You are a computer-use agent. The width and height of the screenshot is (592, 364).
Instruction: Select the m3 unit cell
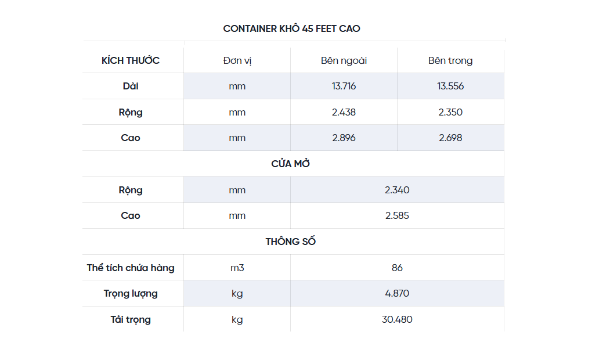(x=237, y=268)
